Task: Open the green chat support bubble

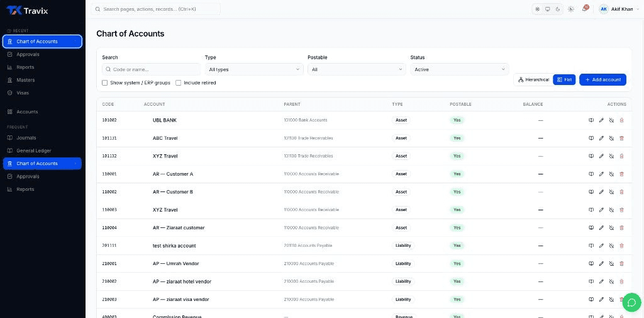Action: pos(631,302)
